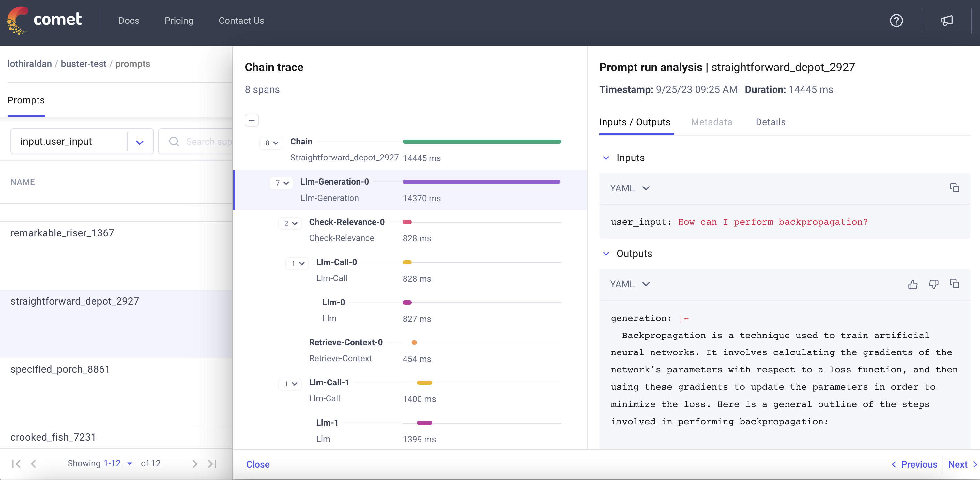Click the help question mark icon
This screenshot has width=980, height=480.
896,21
